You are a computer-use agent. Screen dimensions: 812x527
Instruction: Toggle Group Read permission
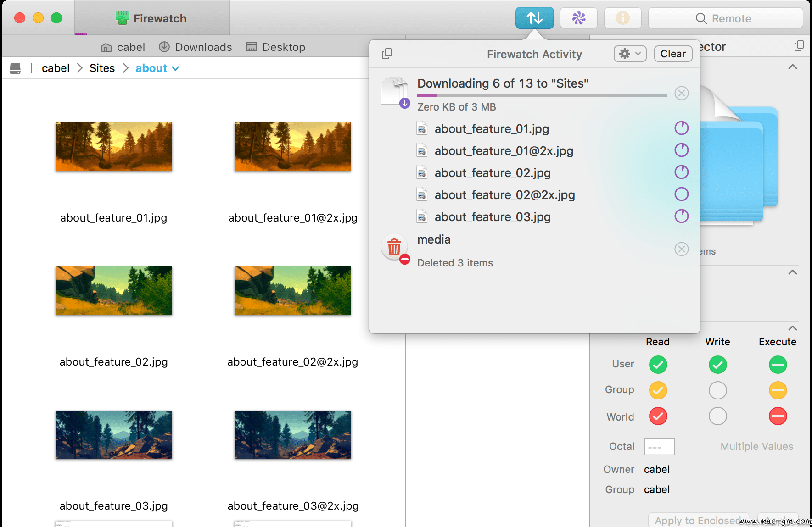pos(658,390)
